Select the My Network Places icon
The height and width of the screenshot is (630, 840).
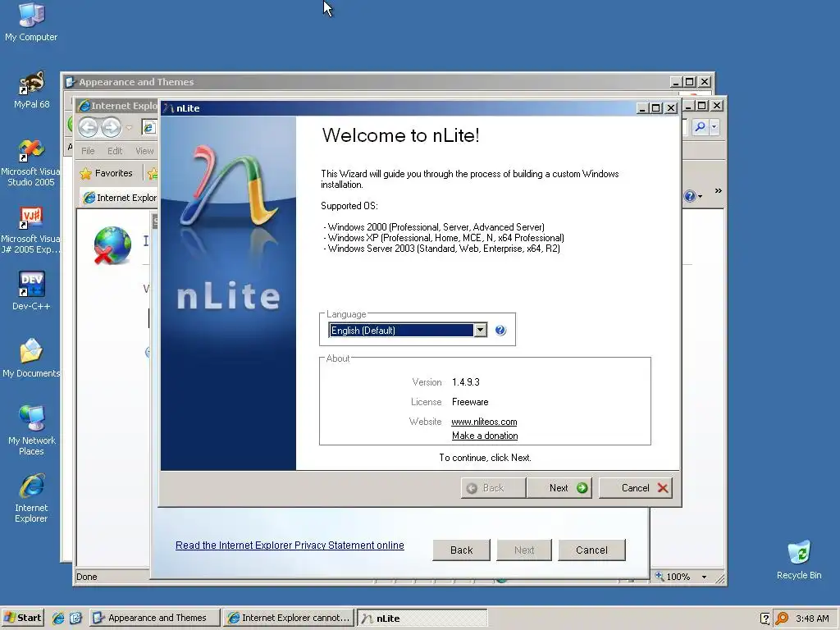pyautogui.click(x=31, y=430)
